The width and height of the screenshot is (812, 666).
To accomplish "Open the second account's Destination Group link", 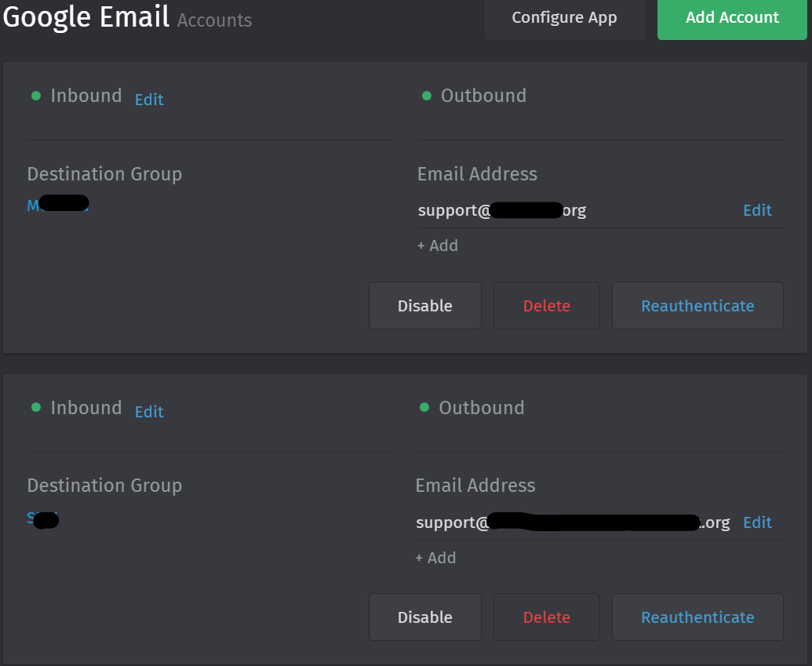I will [x=42, y=518].
